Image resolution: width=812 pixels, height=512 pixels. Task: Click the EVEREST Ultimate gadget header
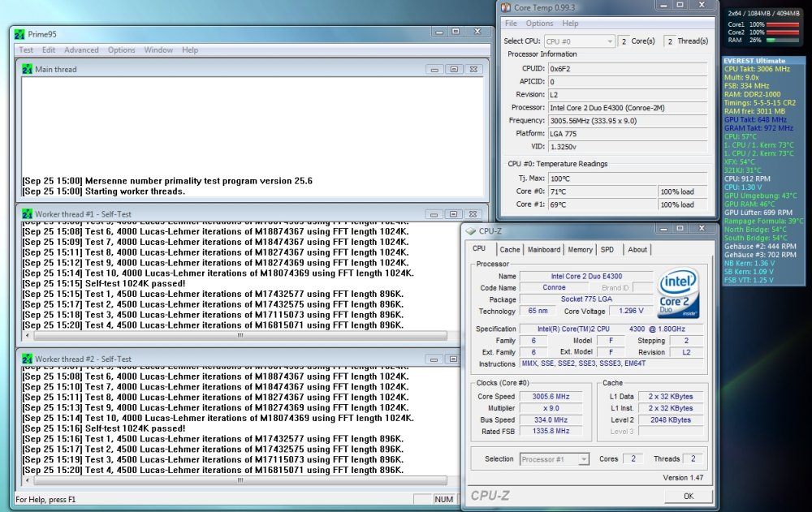763,61
